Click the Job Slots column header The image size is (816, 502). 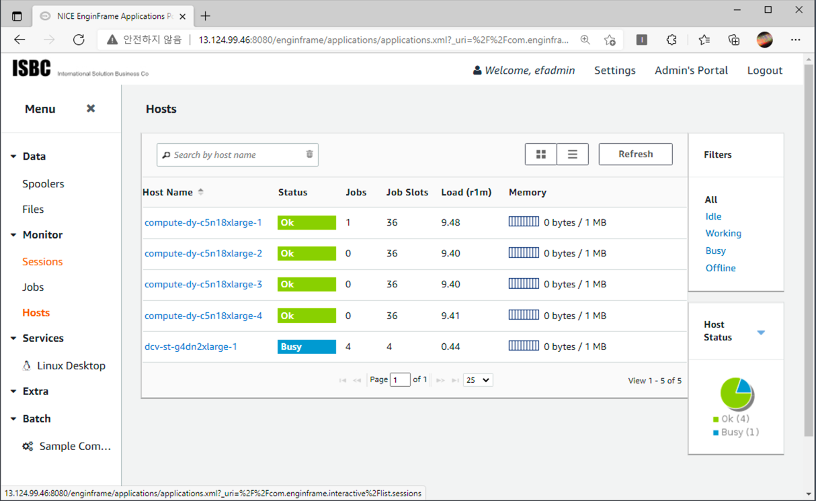[407, 192]
